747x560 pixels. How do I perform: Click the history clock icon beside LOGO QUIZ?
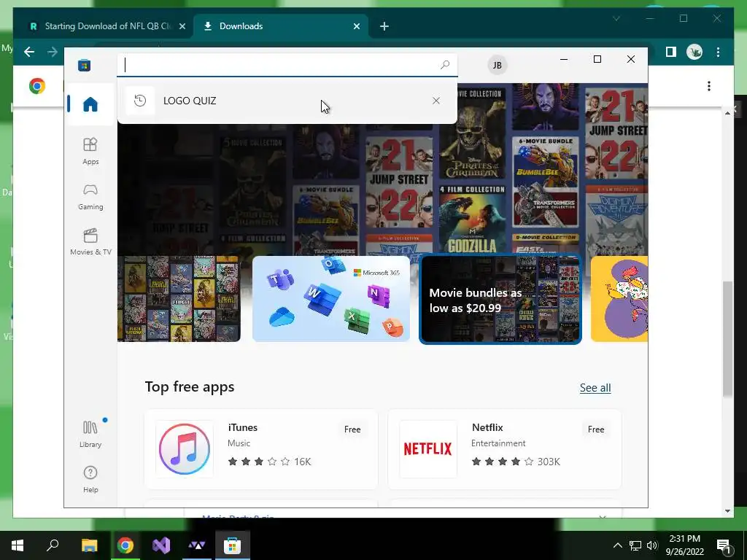click(140, 101)
